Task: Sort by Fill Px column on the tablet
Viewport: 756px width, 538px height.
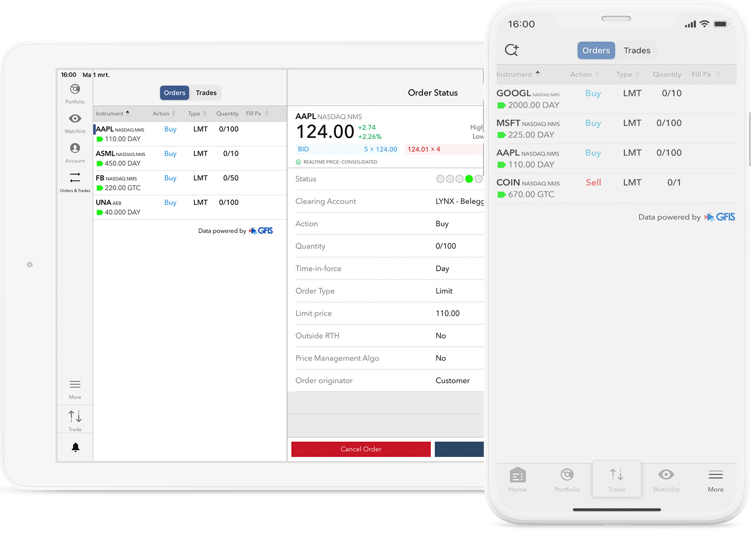Action: click(x=257, y=113)
